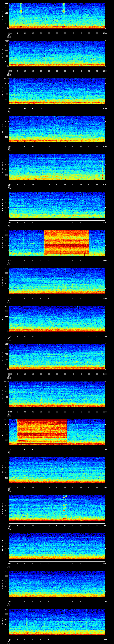This screenshot has height=644, width=114.
Task: Click the 30-second tick label under the 7:20:00 spectrogram
Action: [x=57, y=260]
